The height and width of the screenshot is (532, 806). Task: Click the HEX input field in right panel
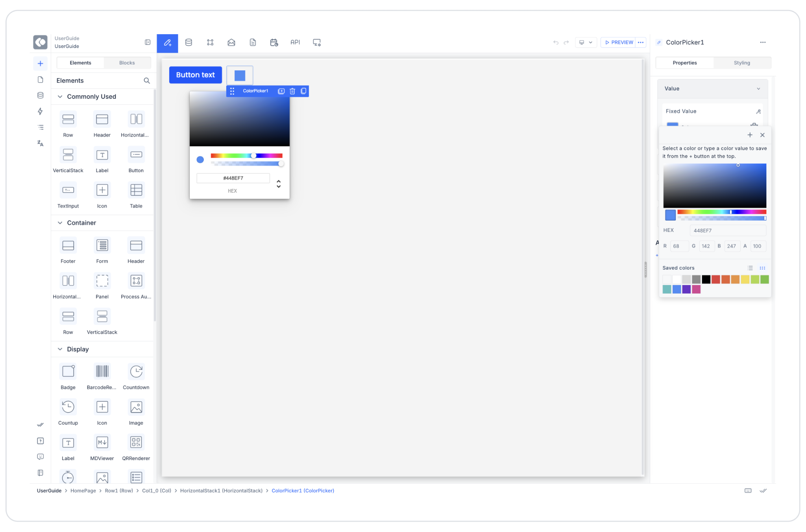point(727,231)
